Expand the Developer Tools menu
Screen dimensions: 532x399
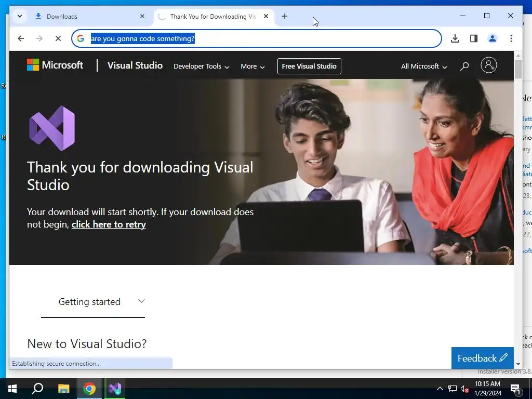[201, 66]
